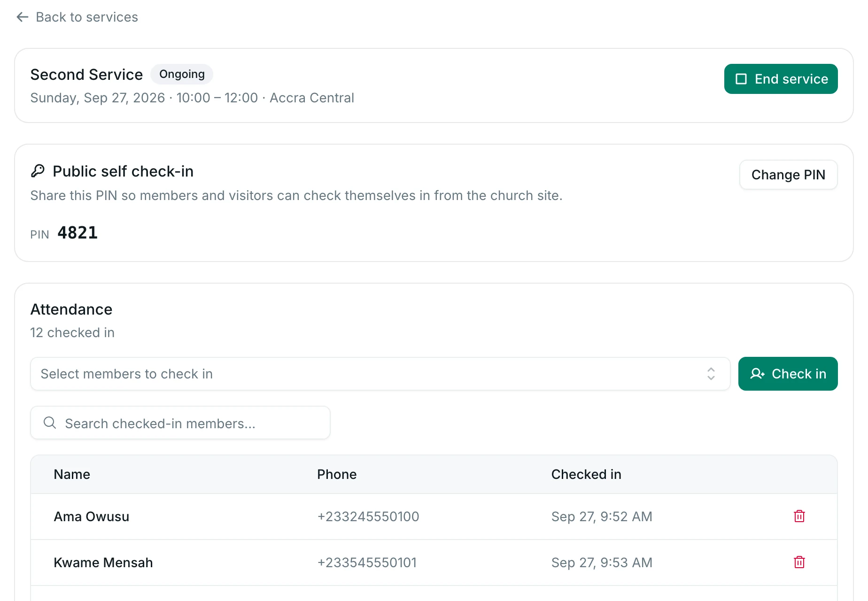Click the End service button
868x601 pixels.
781,79
